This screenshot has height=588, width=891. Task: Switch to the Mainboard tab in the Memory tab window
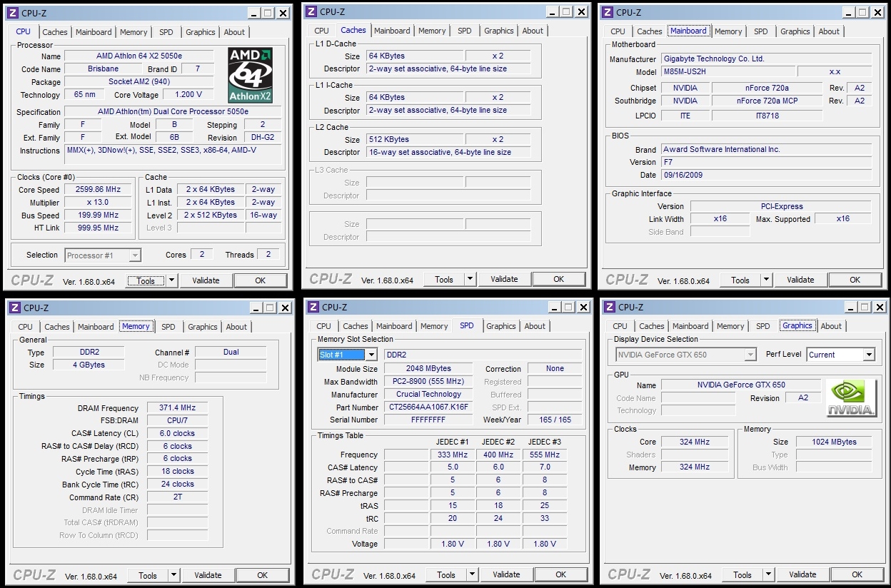pyautogui.click(x=96, y=327)
